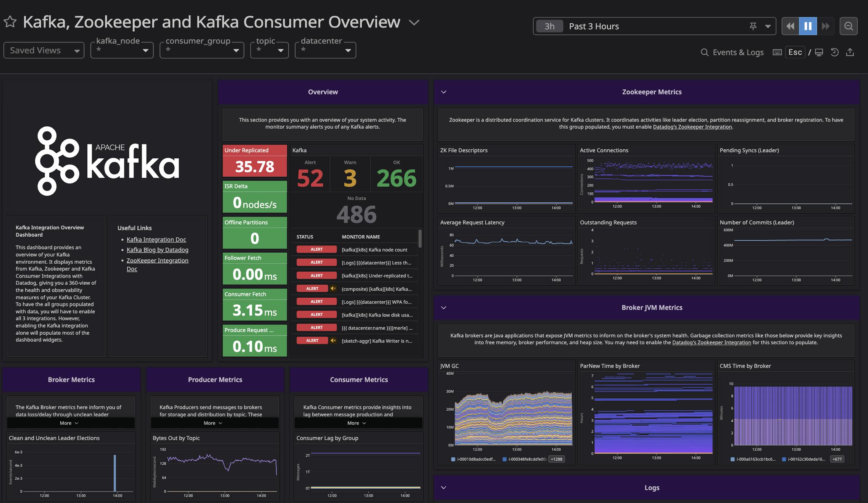Screen dimensions: 868x503
Task: Open the datacenter filter dropdown
Action: [x=325, y=50]
